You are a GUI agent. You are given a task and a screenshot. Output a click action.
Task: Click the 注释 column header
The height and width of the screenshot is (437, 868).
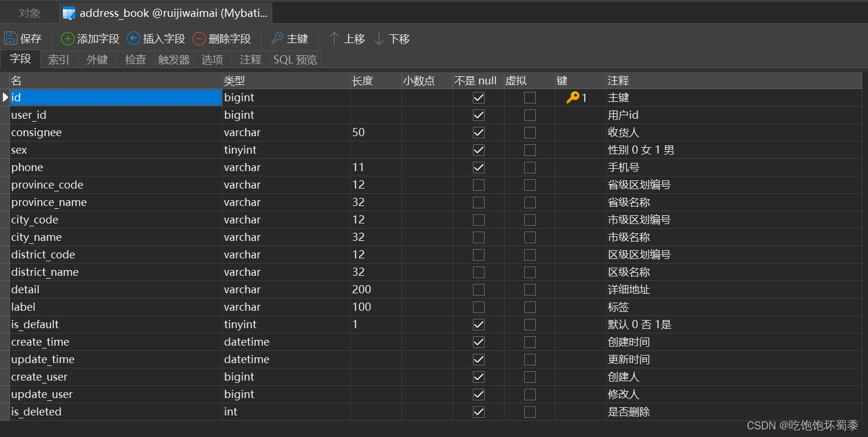pos(734,81)
